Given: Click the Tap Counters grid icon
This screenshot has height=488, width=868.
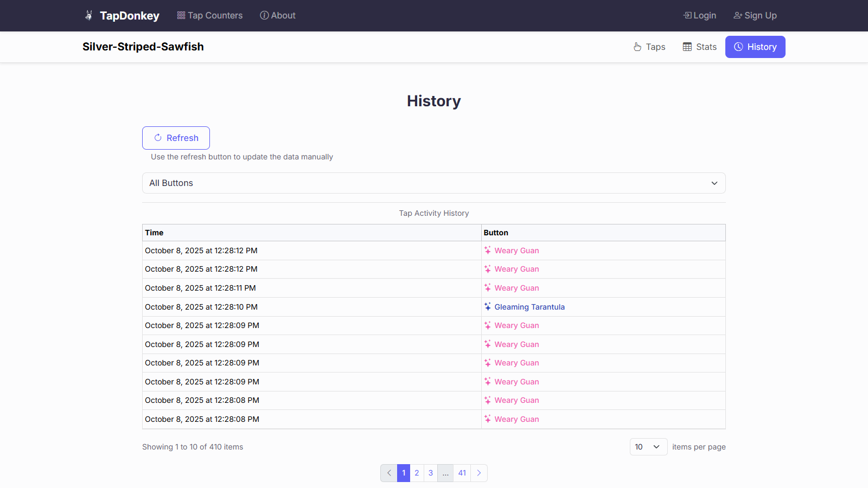Looking at the screenshot, I should pos(181,15).
